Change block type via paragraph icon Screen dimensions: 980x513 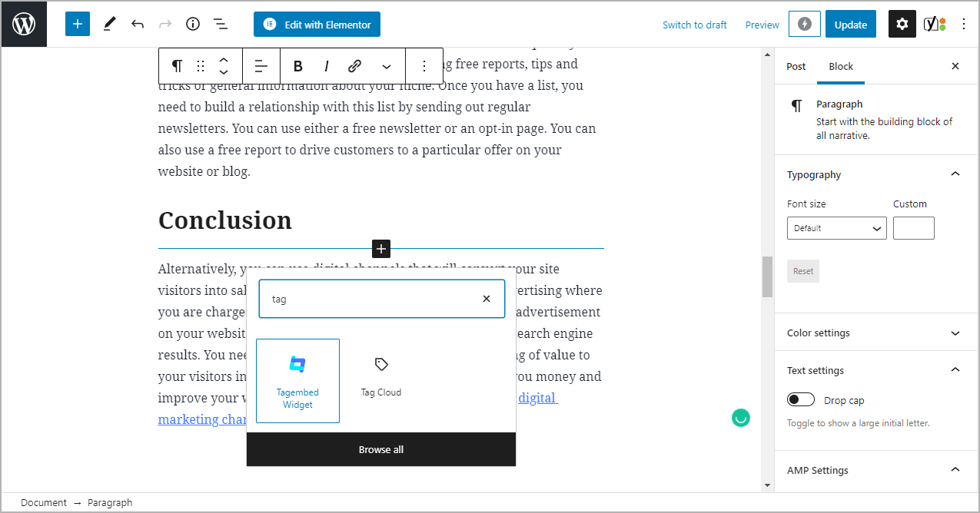point(177,66)
